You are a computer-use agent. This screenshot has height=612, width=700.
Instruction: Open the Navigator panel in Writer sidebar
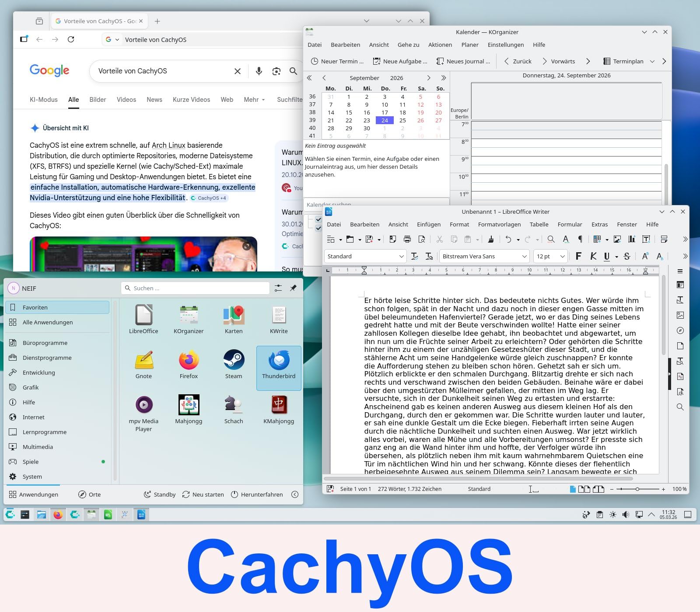tap(680, 330)
